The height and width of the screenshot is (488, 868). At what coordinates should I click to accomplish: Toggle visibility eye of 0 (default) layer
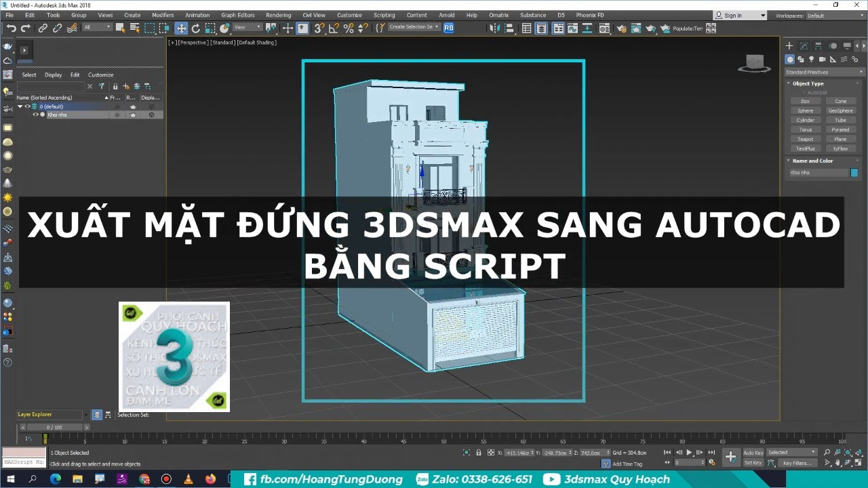[28, 106]
